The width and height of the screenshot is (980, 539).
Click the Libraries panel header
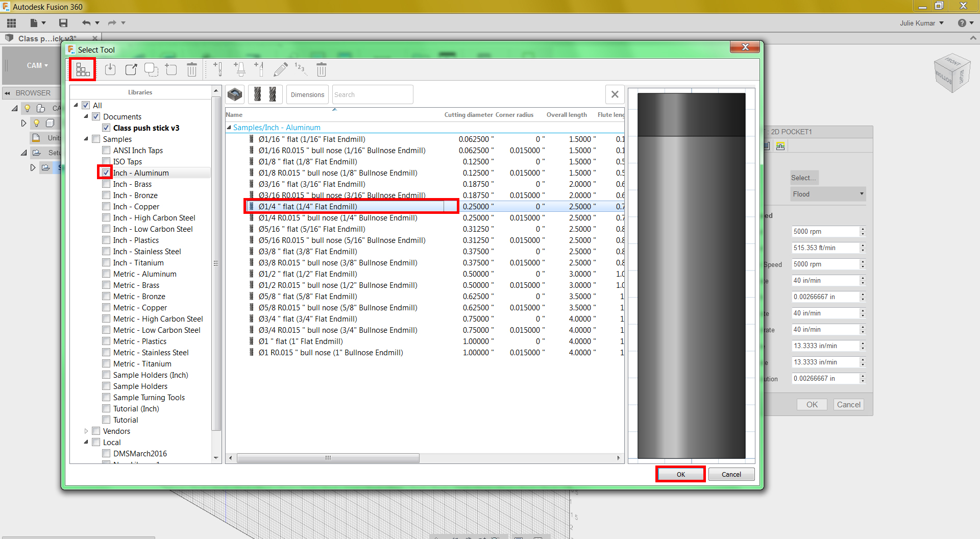pos(140,92)
